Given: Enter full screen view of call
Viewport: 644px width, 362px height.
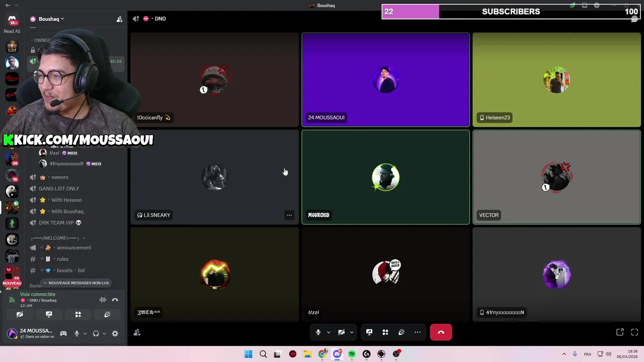Looking at the screenshot, I should click(x=634, y=332).
